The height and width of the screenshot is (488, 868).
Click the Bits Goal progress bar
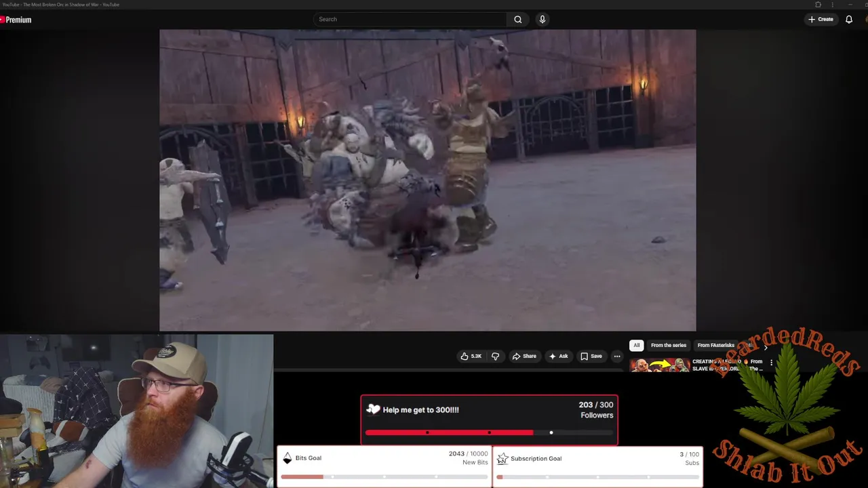point(384,476)
